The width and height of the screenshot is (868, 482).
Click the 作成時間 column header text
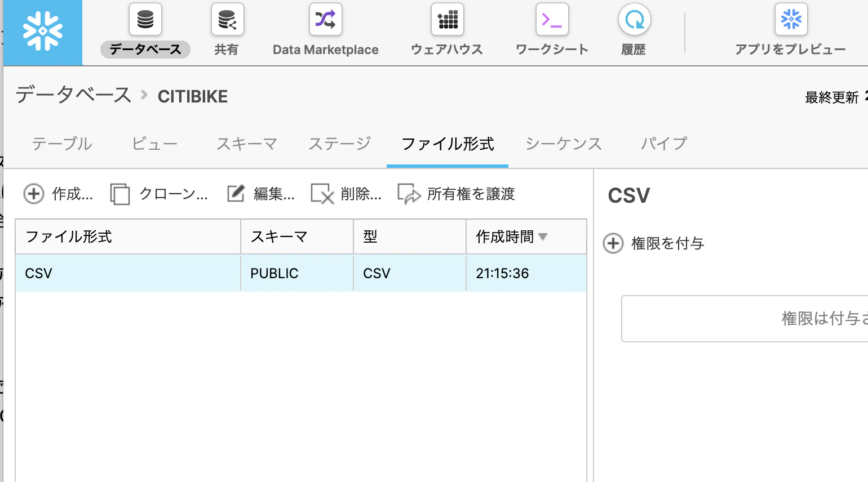504,236
